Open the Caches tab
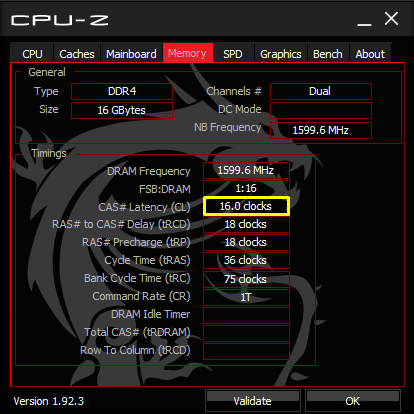This screenshot has width=414, height=414. click(77, 53)
